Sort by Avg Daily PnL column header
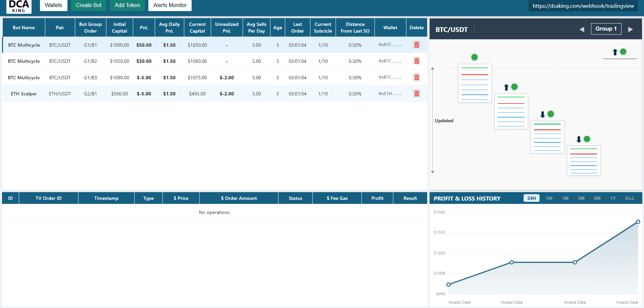Screen dimensions: 644x308 tap(169, 28)
